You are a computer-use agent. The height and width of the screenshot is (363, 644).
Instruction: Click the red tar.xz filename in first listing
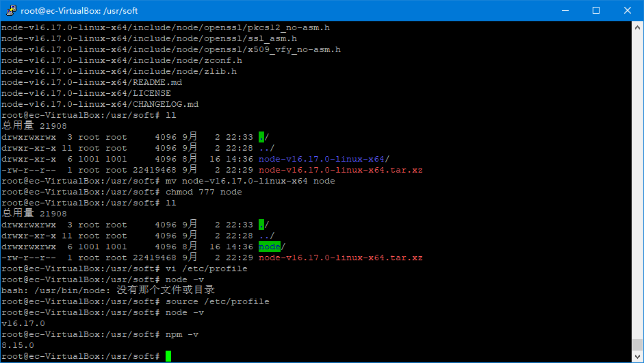(x=341, y=170)
